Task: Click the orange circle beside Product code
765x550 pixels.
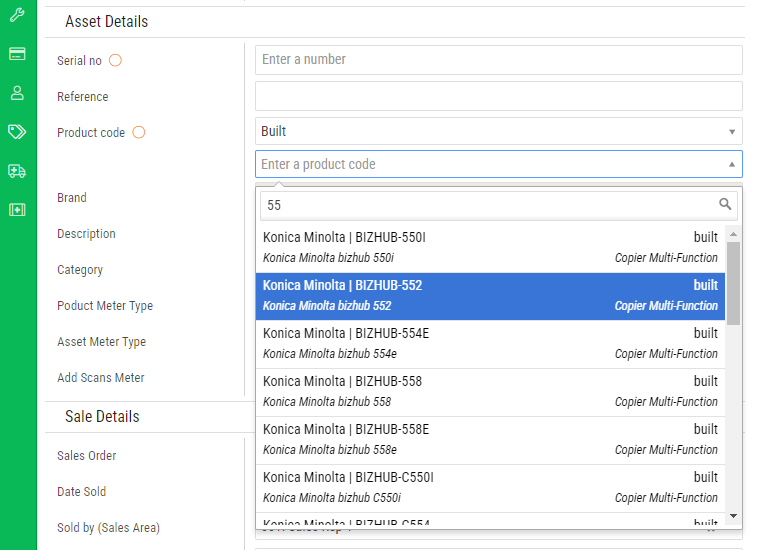Action: [x=139, y=132]
